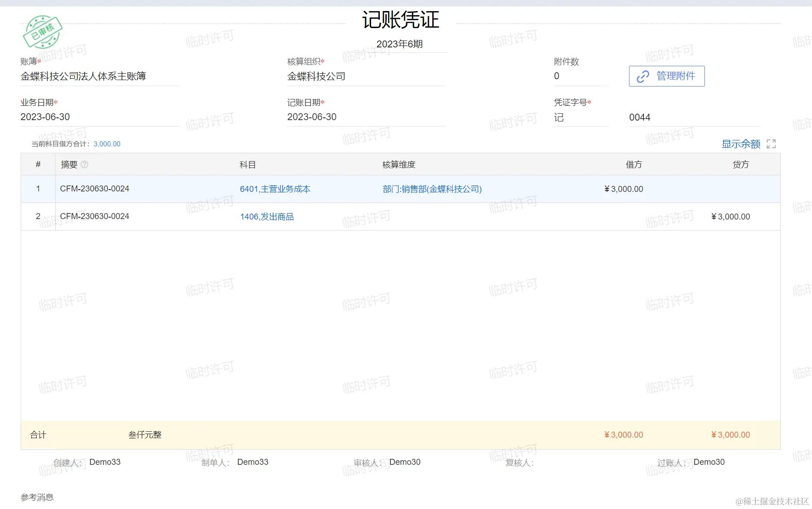Image resolution: width=812 pixels, height=509 pixels.
Task: Click the 参考消息 section label
Action: [37, 497]
